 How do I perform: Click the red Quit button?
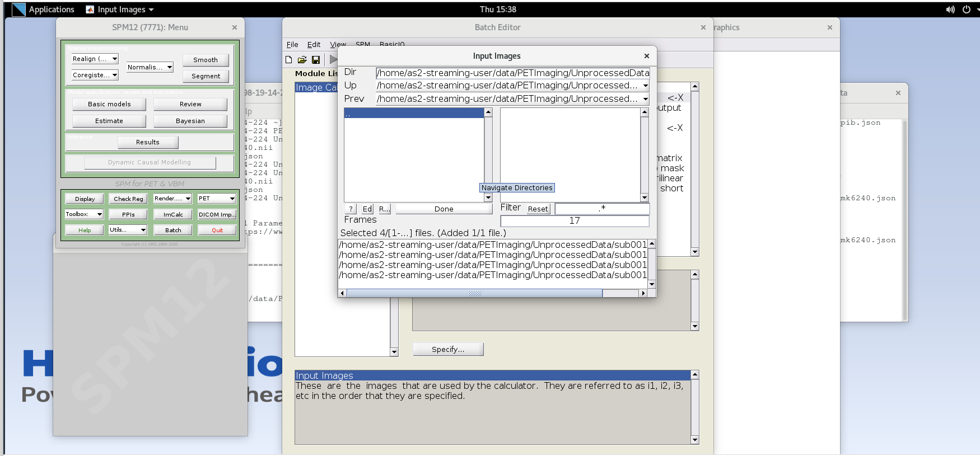[x=217, y=230]
